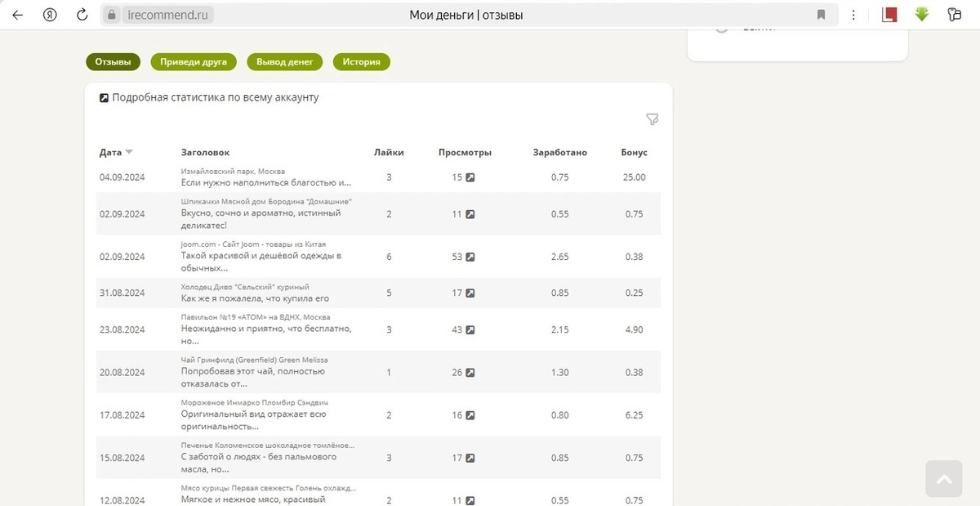Click the date 04.09.2024
This screenshot has width=980, height=506.
click(x=122, y=177)
